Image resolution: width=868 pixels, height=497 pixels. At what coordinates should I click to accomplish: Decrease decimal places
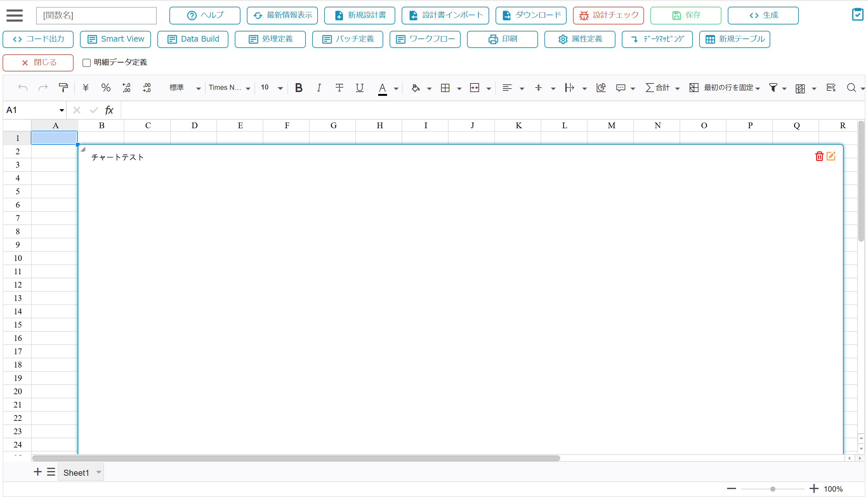126,88
